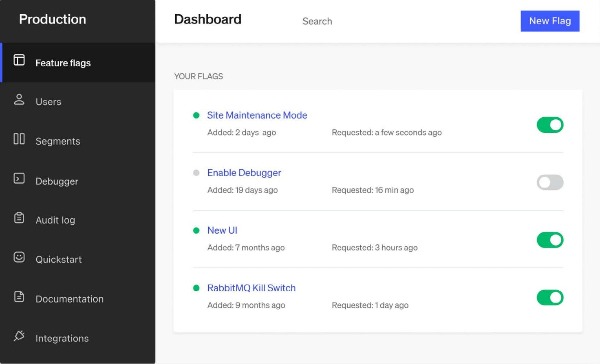Turn off the Site Maintenance Mode toggle

(x=550, y=125)
